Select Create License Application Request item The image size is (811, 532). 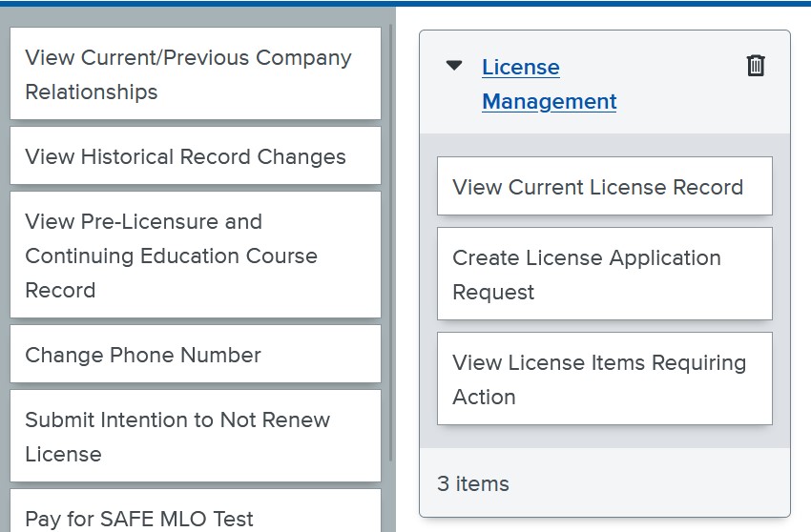click(605, 274)
